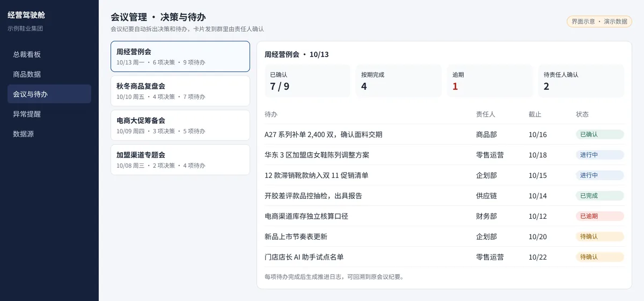Open the 加盟渠道专题会 meeting card
Screen dimensions: 644x301
(180, 160)
